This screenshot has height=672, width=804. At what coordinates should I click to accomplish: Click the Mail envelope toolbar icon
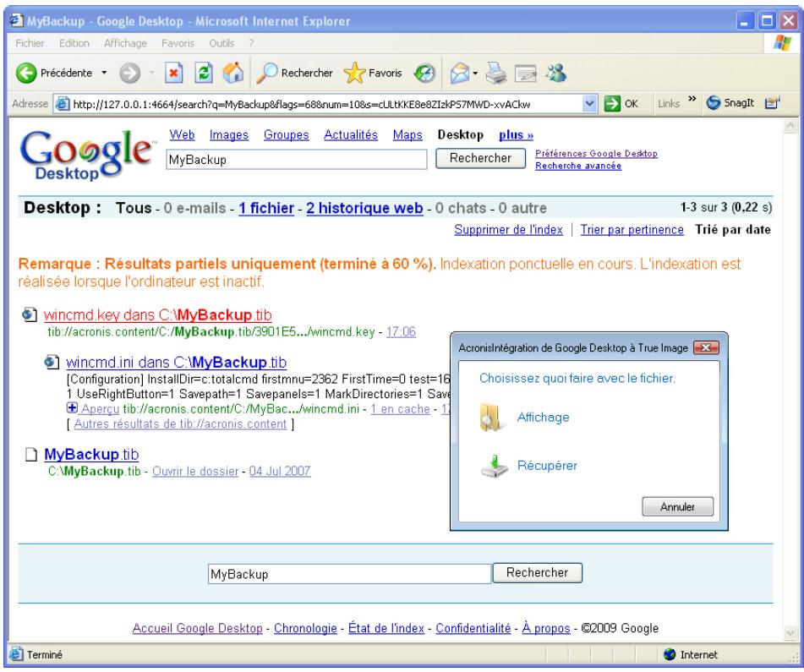pos(460,74)
